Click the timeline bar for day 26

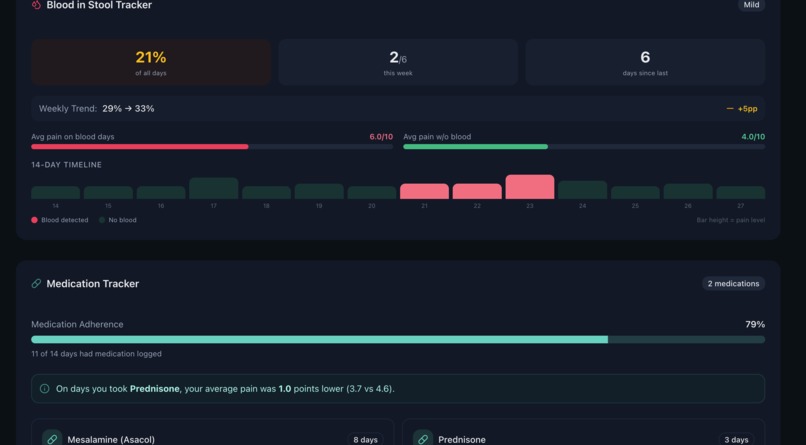tap(688, 191)
